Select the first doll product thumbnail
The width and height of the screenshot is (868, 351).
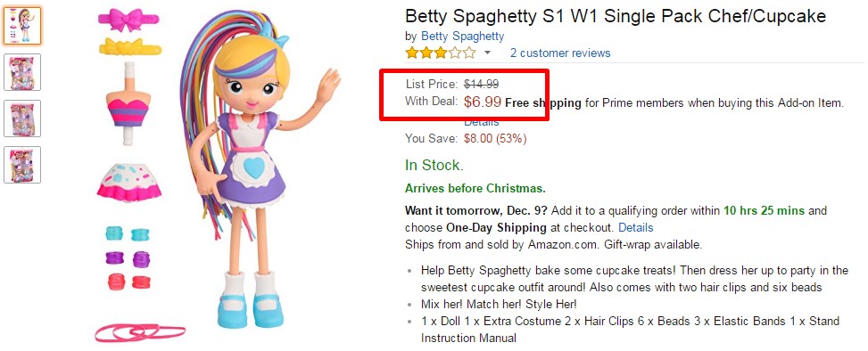pos(22,26)
